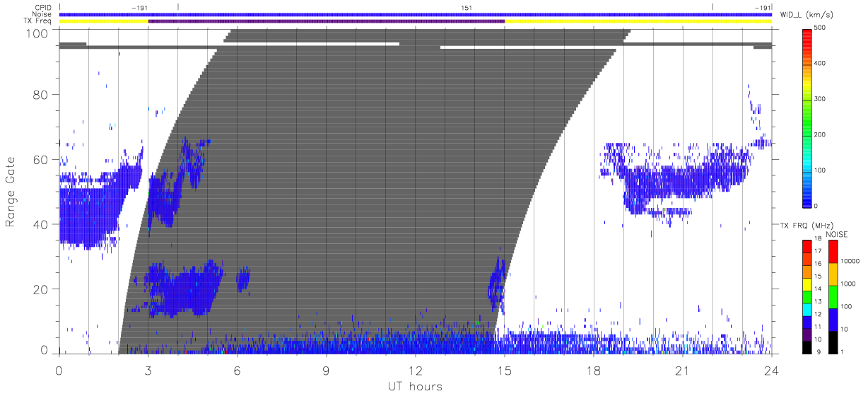Click the yellow segment of TX FRQ legend
The width and height of the screenshot is (868, 401).
pos(807,284)
